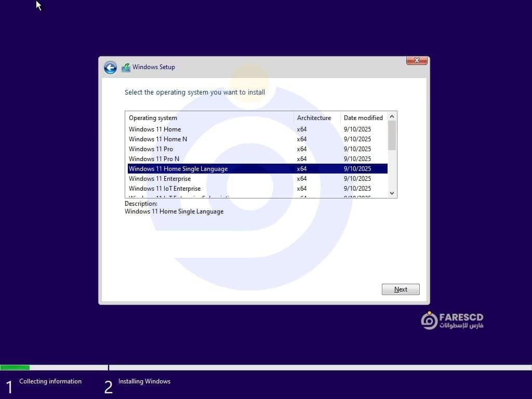Click the Date modified column header
Screen dimensions: 532x399
point(363,118)
